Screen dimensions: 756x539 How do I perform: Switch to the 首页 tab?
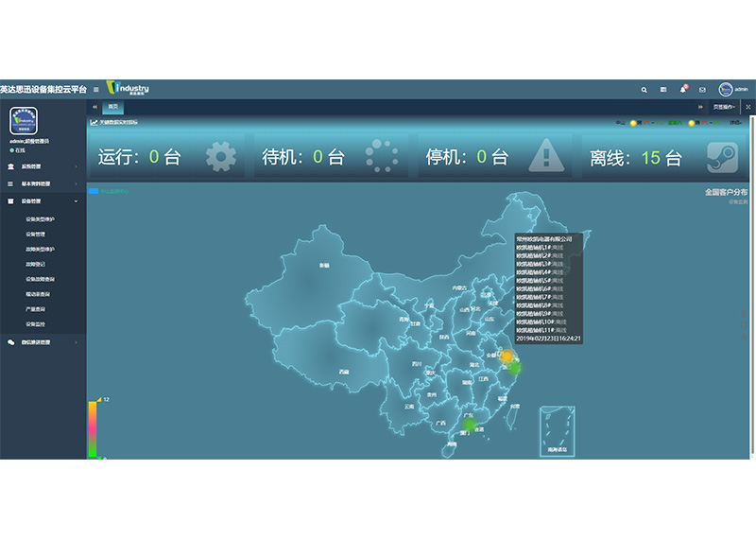click(x=112, y=107)
